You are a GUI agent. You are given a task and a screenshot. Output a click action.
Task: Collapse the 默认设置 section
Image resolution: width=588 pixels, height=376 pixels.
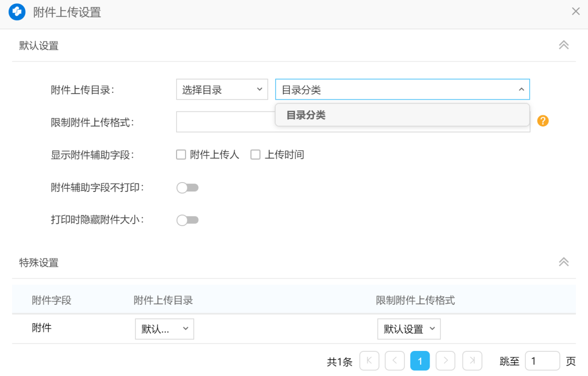click(x=563, y=45)
